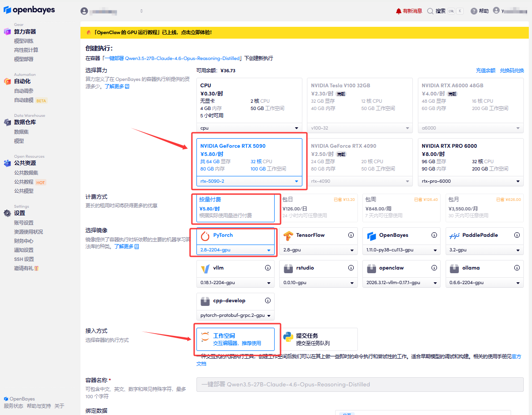Click the Open Resources sidebar icon
532x415 pixels.
(x=7, y=163)
